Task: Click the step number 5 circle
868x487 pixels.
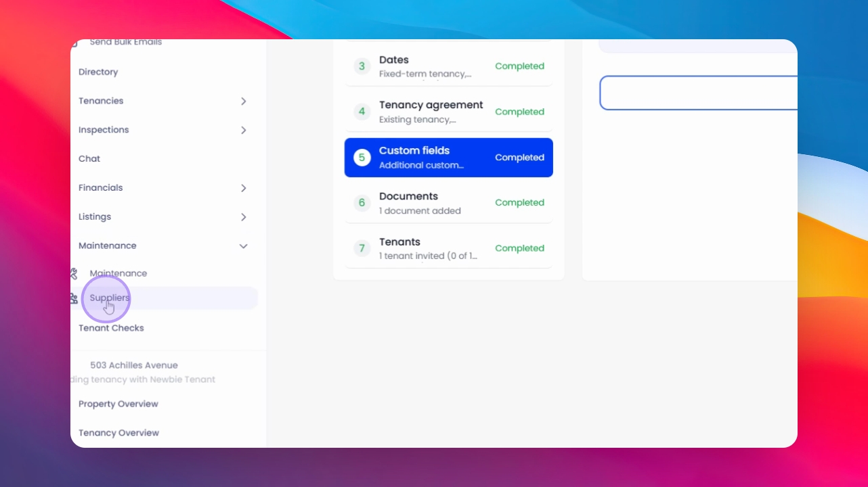Action: 362,158
